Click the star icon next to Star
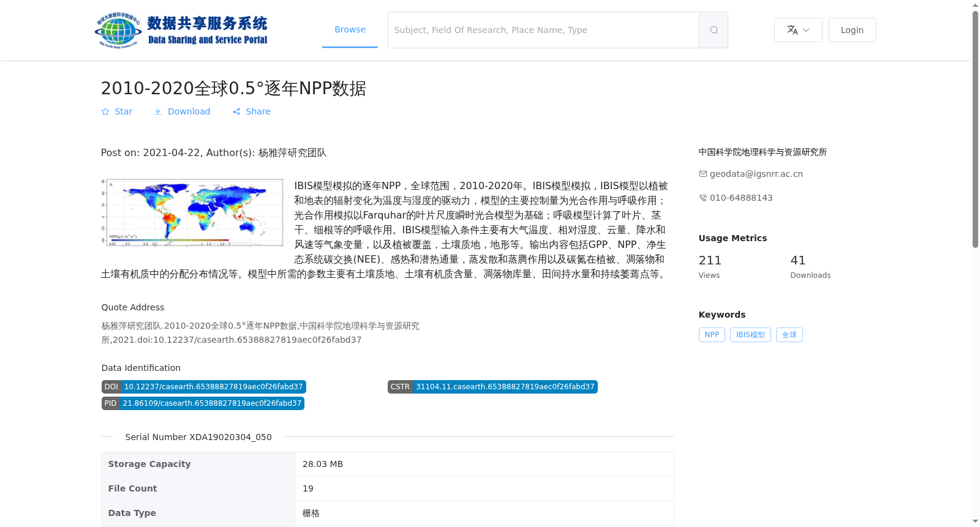The image size is (980, 527). (105, 111)
